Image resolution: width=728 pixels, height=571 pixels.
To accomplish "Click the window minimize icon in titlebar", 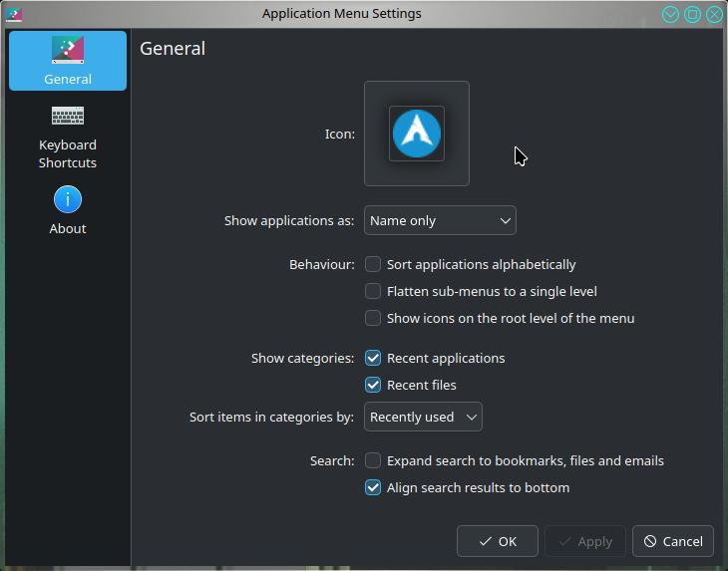I will click(670, 14).
